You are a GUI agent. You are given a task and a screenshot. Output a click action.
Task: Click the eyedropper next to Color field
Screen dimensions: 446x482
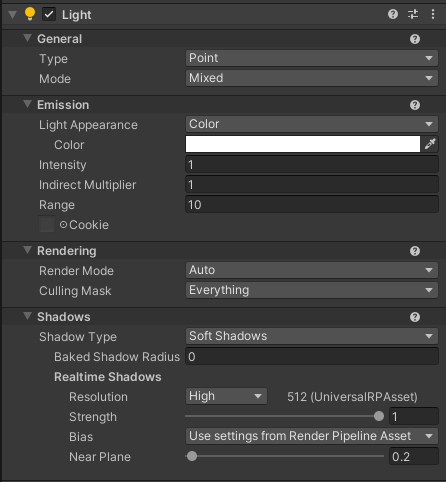pyautogui.click(x=430, y=144)
